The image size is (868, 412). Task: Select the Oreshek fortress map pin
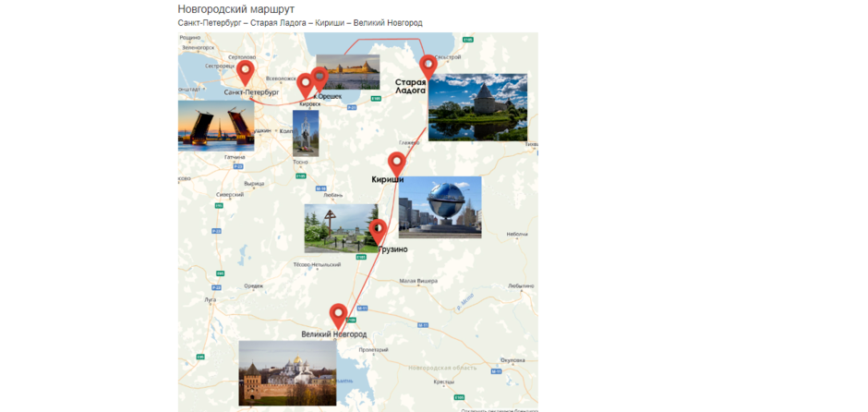click(319, 79)
